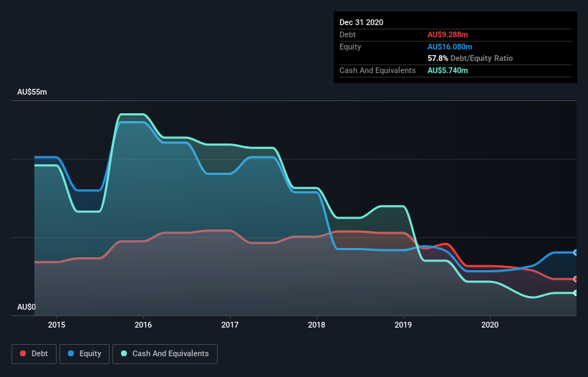Click the 2015 x-axis label
The width and height of the screenshot is (588, 377).
click(57, 325)
